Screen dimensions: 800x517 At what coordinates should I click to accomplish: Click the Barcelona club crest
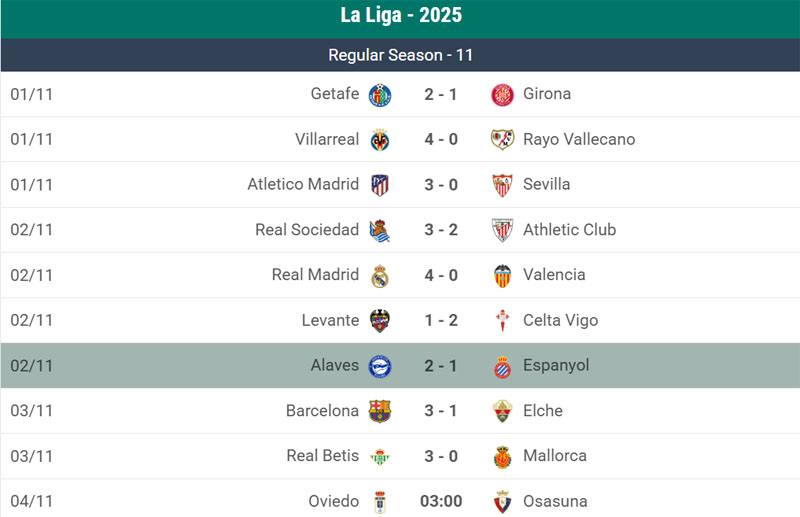tap(380, 411)
